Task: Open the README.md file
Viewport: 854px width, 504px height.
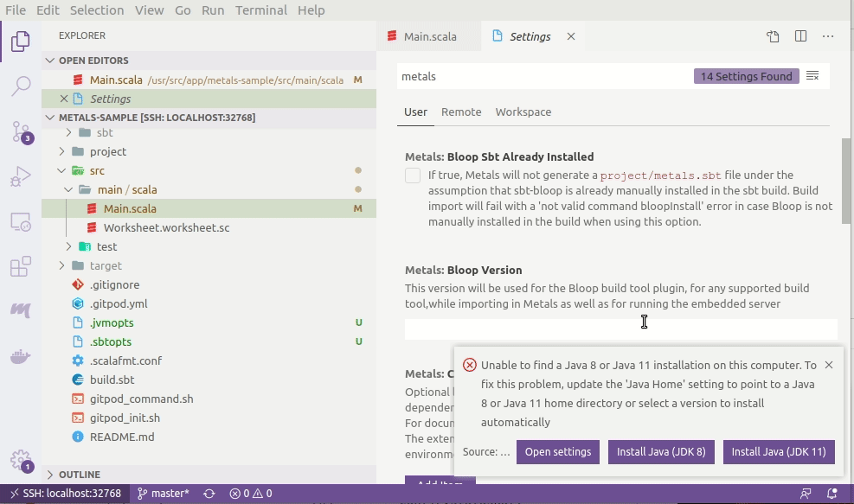Action: point(209,437)
